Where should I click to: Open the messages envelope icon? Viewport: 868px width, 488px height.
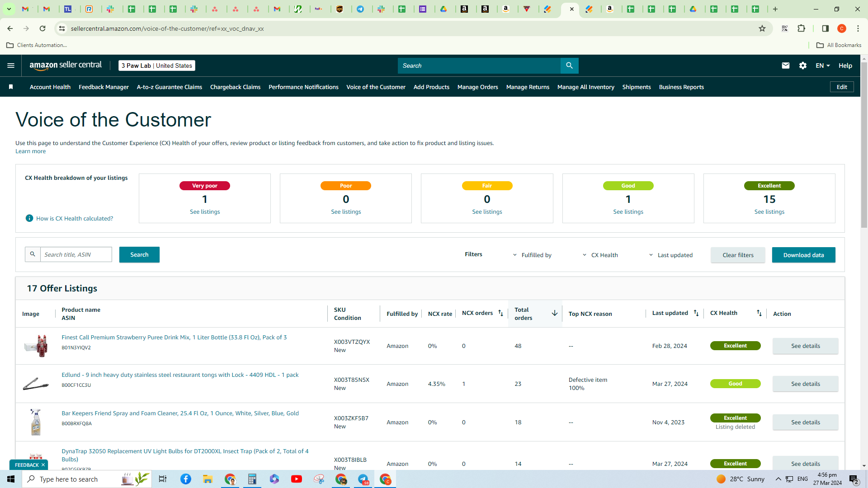pyautogui.click(x=786, y=66)
